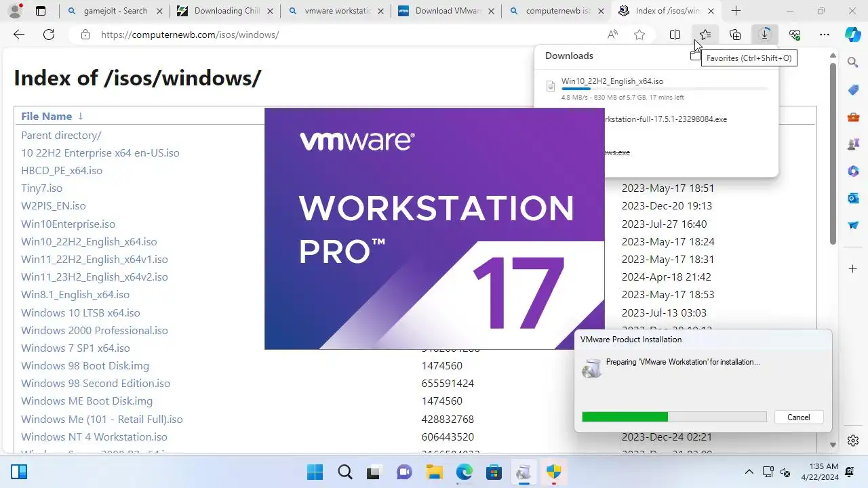Open File Explorer from taskbar
Image resolution: width=868 pixels, height=488 pixels.
tap(434, 472)
